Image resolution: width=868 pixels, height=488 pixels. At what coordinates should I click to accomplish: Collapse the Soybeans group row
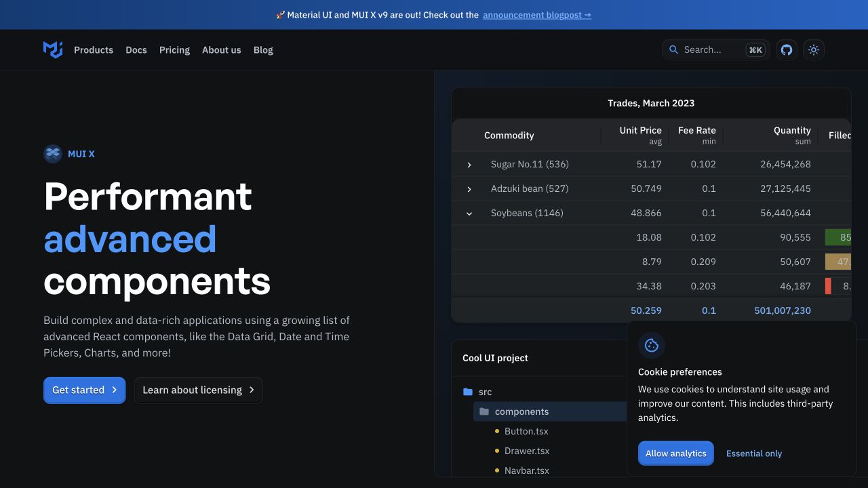pos(469,213)
